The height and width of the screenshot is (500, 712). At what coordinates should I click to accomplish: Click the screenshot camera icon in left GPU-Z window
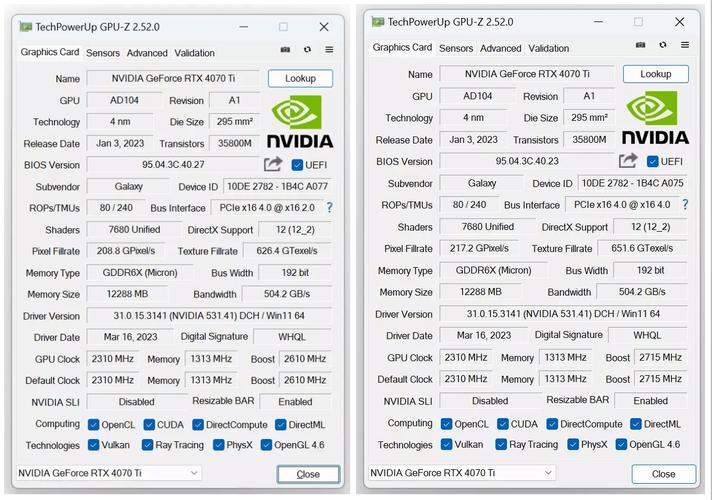click(285, 49)
